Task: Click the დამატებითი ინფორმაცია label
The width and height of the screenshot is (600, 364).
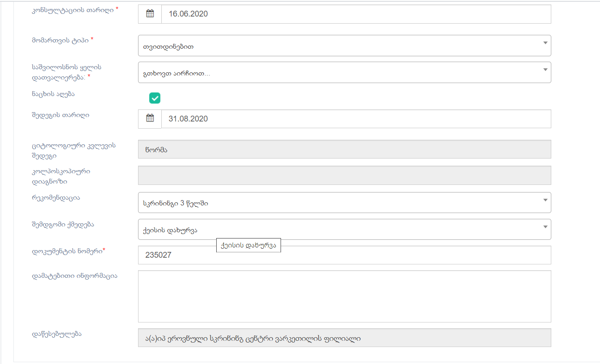Action: [x=75, y=276]
